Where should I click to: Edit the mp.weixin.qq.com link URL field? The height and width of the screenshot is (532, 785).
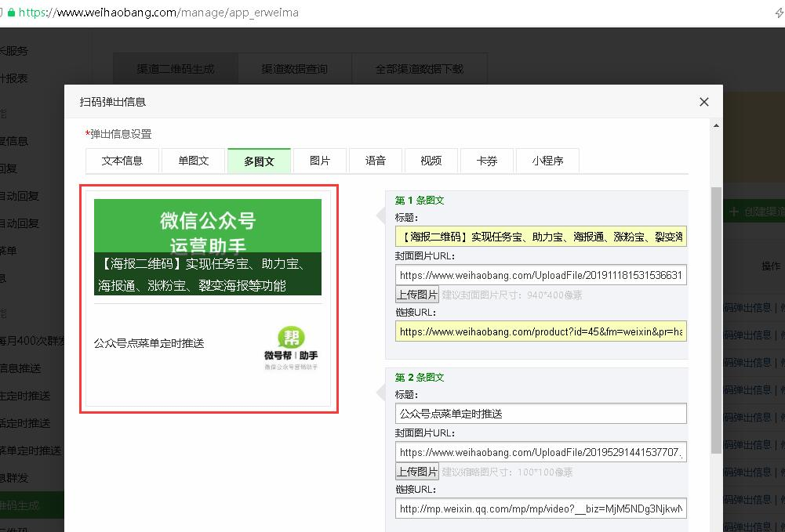coord(540,508)
